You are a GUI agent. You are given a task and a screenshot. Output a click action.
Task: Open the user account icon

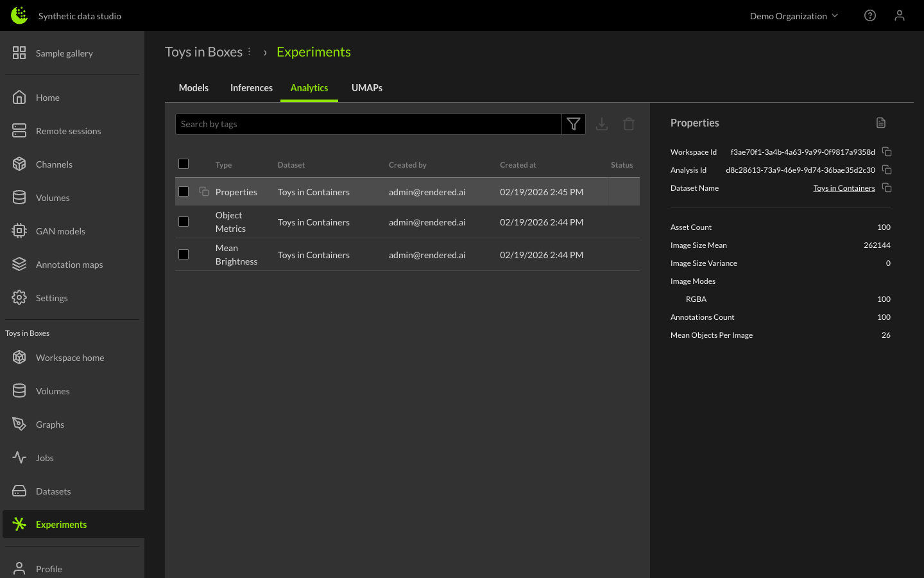point(900,15)
